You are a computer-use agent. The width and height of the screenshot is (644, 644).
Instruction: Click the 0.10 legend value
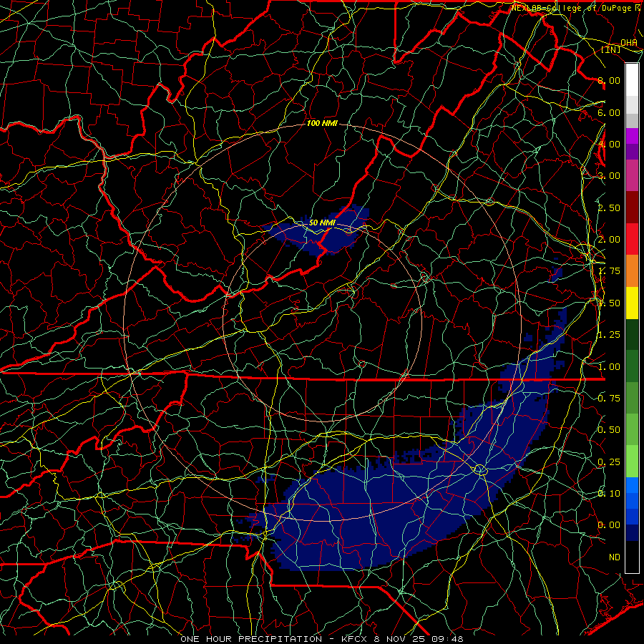click(609, 494)
